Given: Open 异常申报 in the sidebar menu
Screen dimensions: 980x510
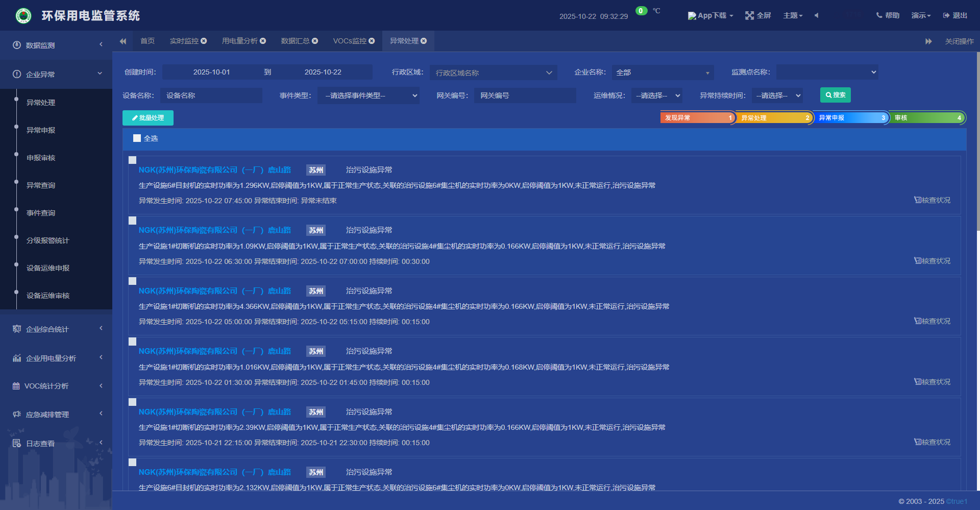Looking at the screenshot, I should click(x=41, y=130).
